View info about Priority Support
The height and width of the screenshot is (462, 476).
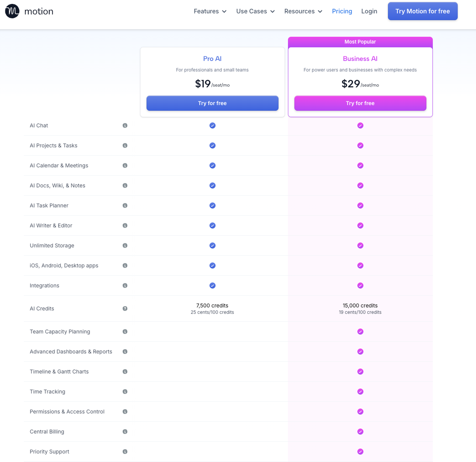125,452
